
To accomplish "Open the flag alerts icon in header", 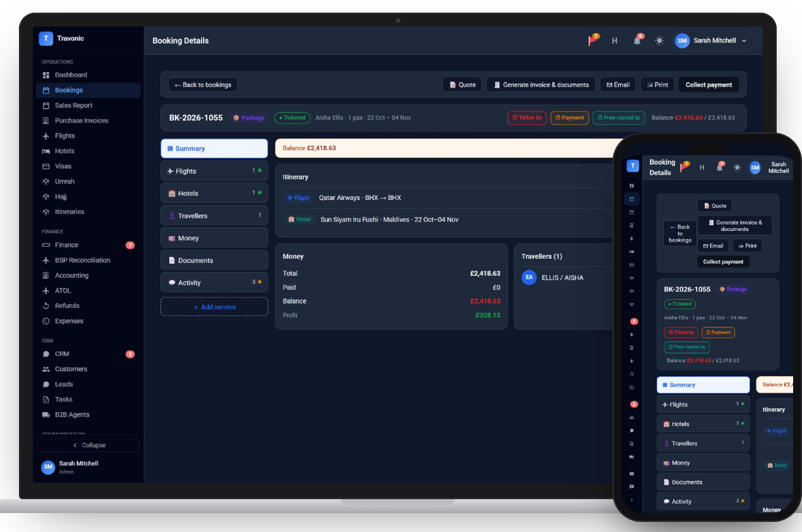I will tap(594, 40).
